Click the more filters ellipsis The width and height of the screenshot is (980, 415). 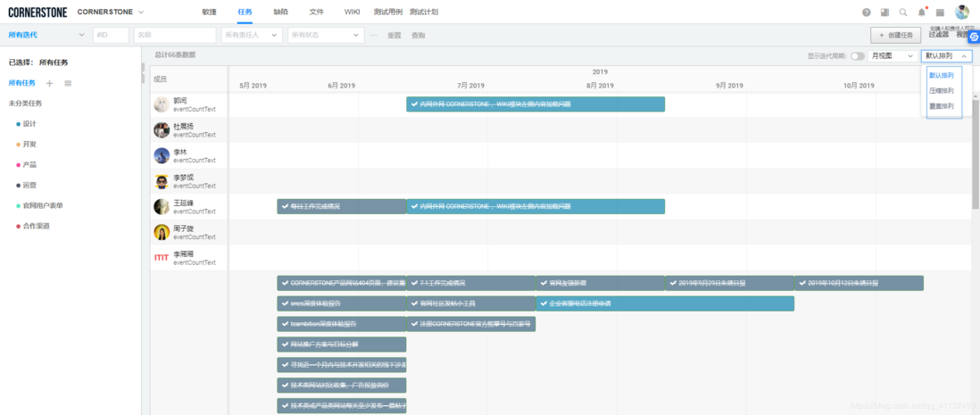(x=374, y=35)
